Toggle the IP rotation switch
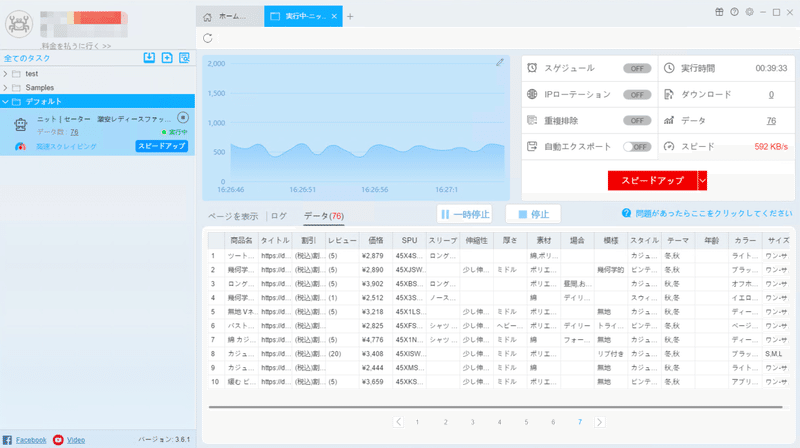Screen dimensions: 800x448 pyautogui.click(x=637, y=95)
